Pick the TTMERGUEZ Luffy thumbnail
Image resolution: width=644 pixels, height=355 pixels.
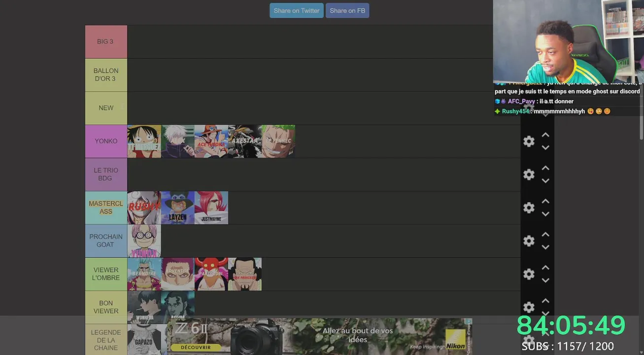[x=144, y=142]
